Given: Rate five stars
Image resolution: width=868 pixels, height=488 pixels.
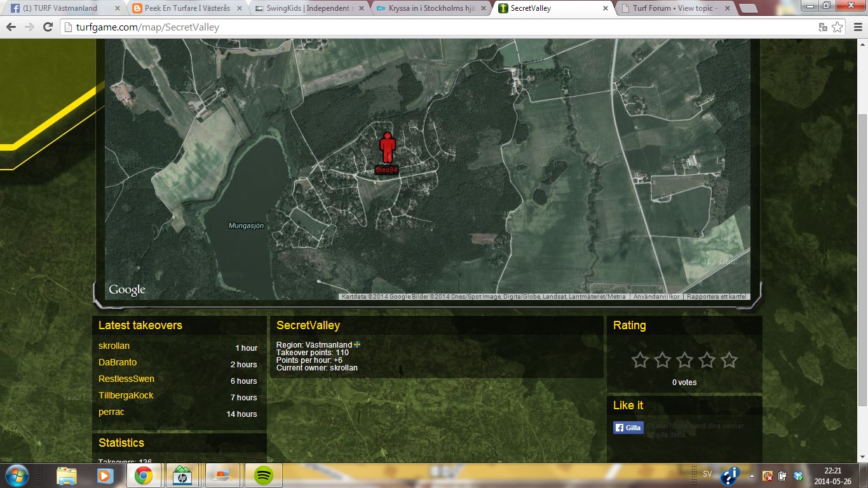Looking at the screenshot, I should pyautogui.click(x=729, y=360).
